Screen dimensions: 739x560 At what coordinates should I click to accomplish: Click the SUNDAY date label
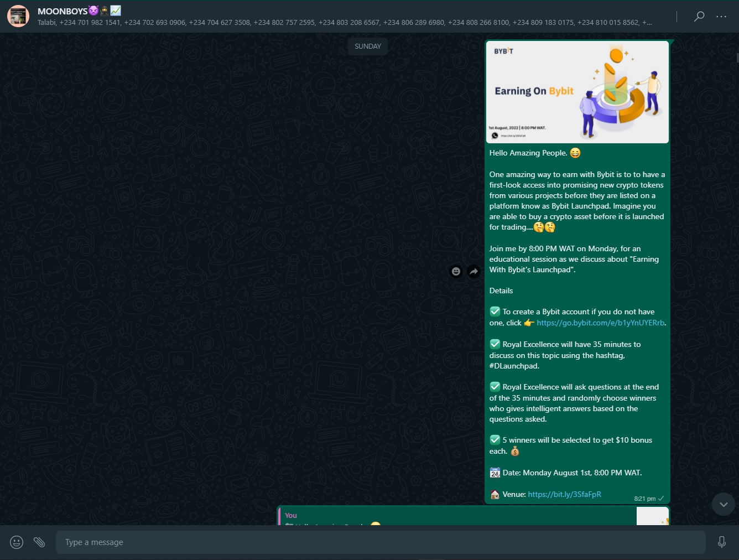pyautogui.click(x=368, y=46)
